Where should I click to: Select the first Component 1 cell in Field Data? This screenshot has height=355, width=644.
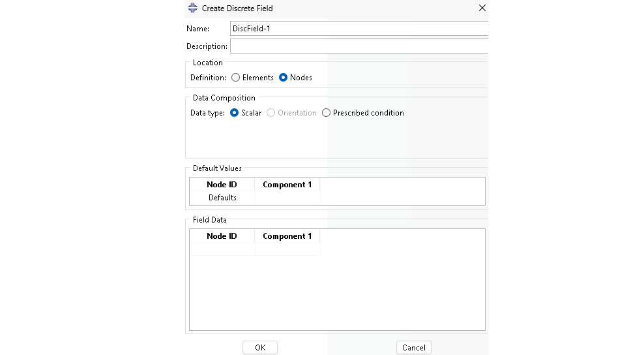point(287,249)
